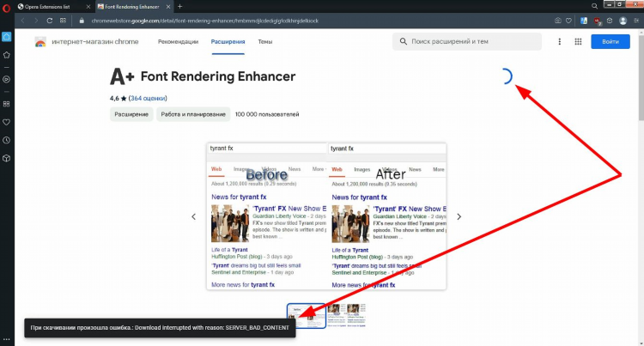Open a new tab with plus button

click(180, 7)
